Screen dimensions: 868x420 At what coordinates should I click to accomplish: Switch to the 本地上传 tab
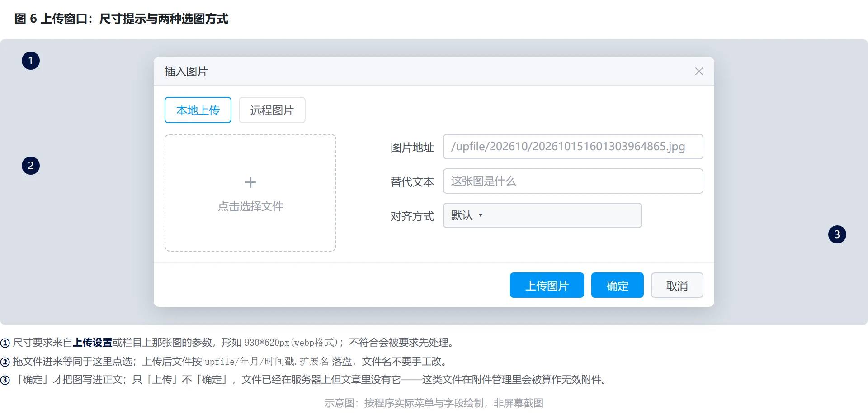(198, 110)
